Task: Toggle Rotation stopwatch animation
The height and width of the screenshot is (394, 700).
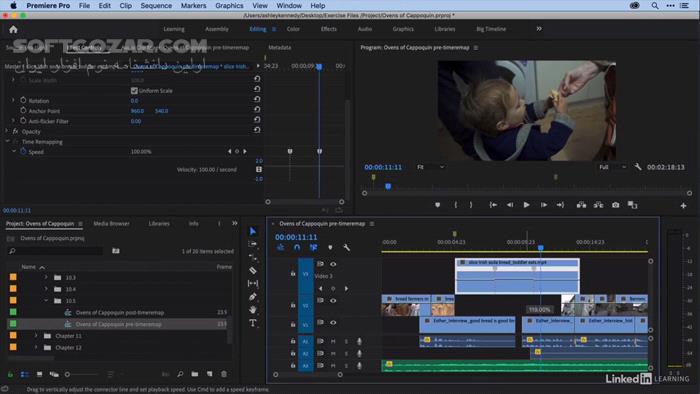Action: 23,100
